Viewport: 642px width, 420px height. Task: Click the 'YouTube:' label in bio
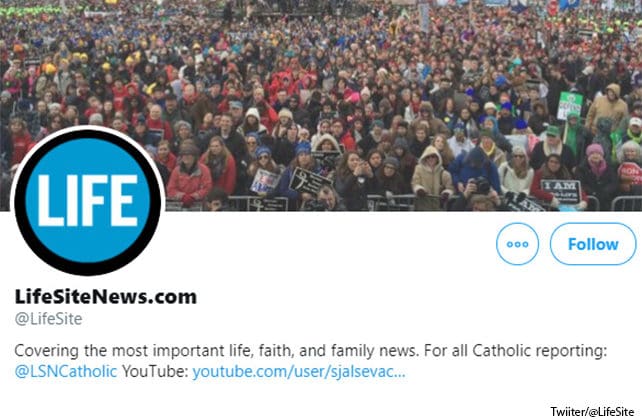point(155,372)
